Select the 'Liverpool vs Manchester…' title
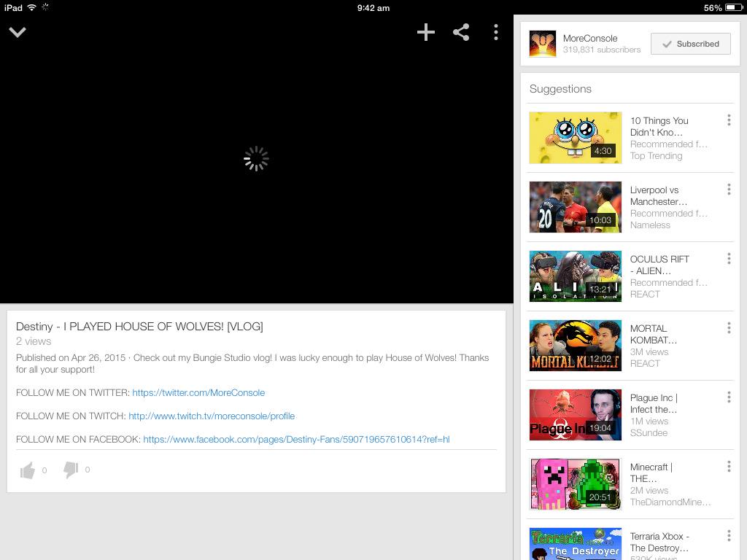The height and width of the screenshot is (560, 747). tap(659, 195)
